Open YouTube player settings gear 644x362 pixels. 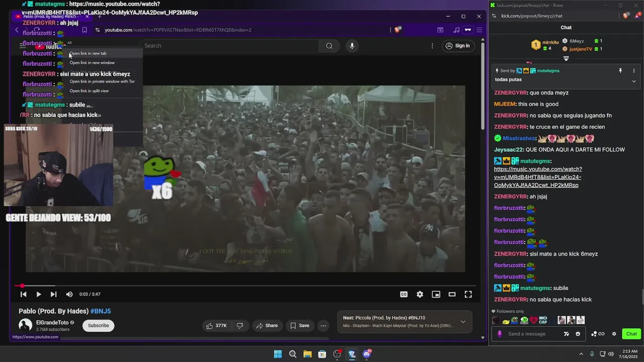click(x=420, y=294)
